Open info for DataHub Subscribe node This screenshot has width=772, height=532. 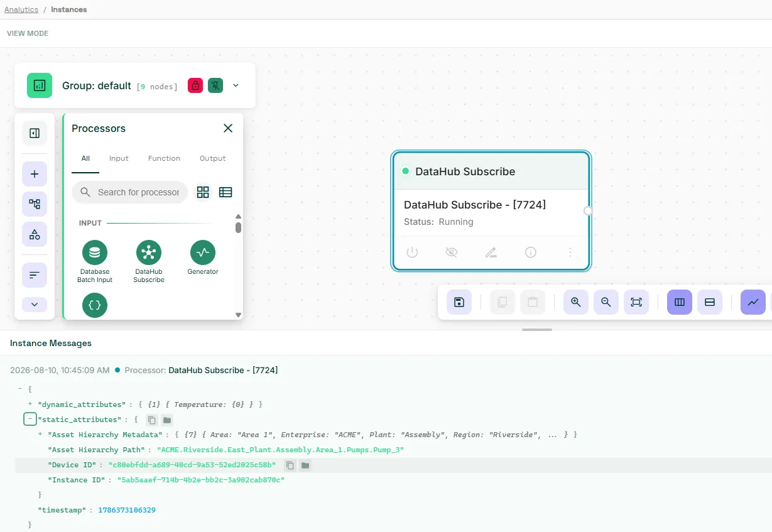pos(531,252)
